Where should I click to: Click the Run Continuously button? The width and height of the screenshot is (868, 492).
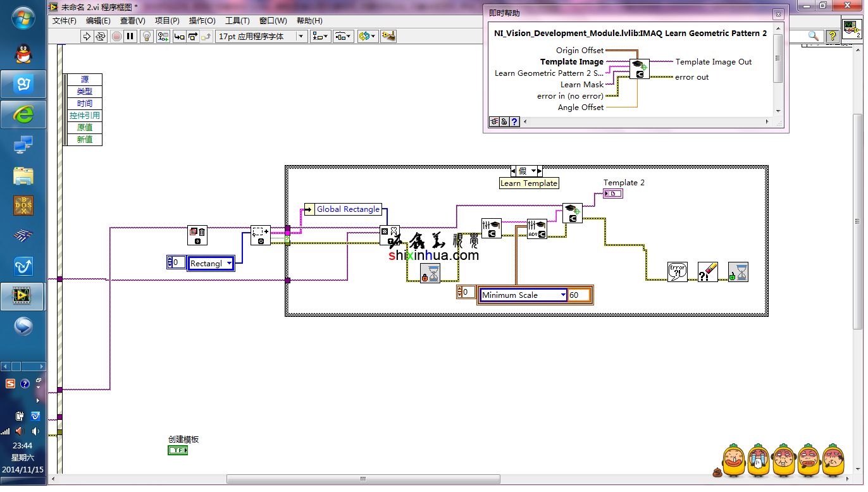click(x=101, y=37)
